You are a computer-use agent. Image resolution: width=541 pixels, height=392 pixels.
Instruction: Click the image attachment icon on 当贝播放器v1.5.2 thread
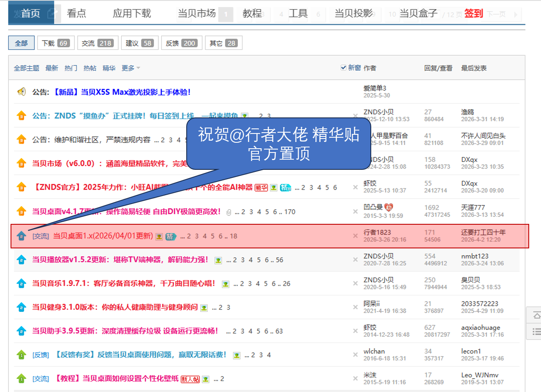point(218,260)
